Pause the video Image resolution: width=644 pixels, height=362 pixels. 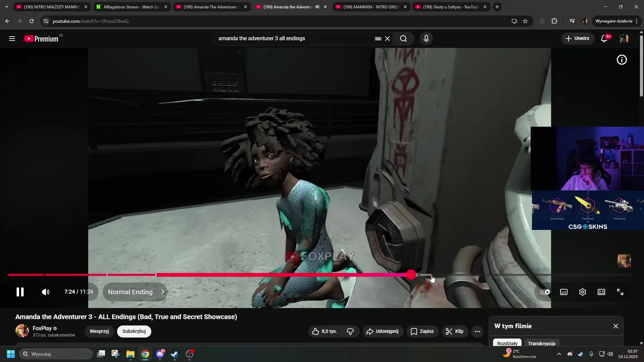(20, 292)
